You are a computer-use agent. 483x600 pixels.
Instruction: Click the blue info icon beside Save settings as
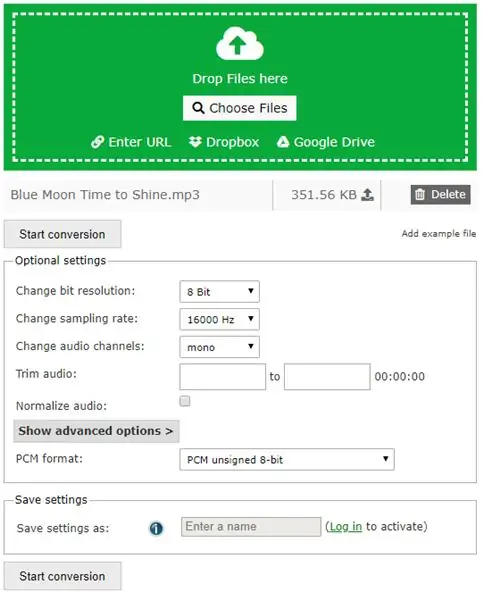(156, 528)
